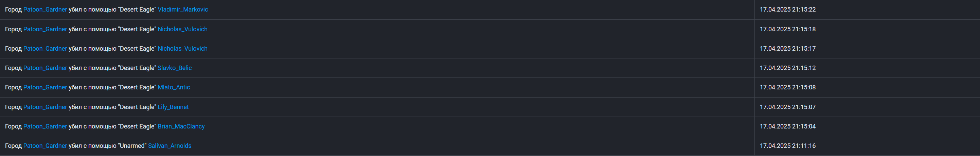Click Patoon_Gardner in the Vladimir_Markovic kill row
This screenshot has height=156, width=980.
point(45,10)
